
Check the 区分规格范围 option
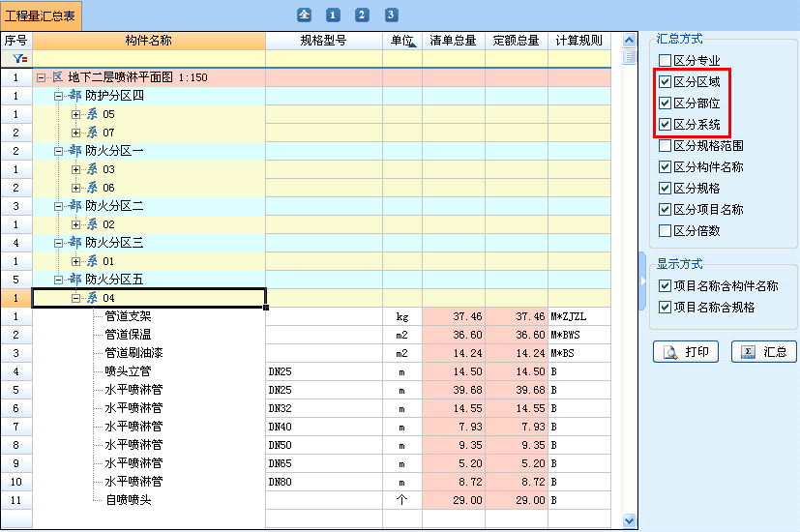coord(665,146)
